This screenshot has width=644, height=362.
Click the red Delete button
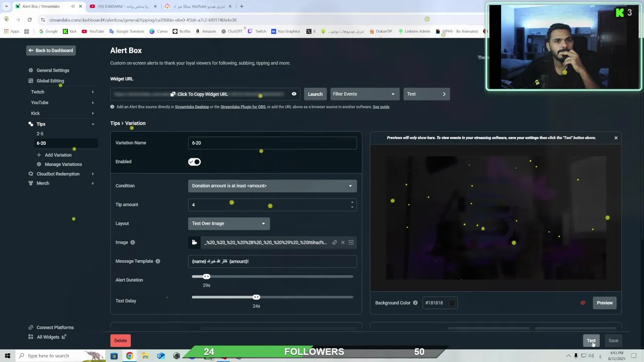tap(120, 341)
